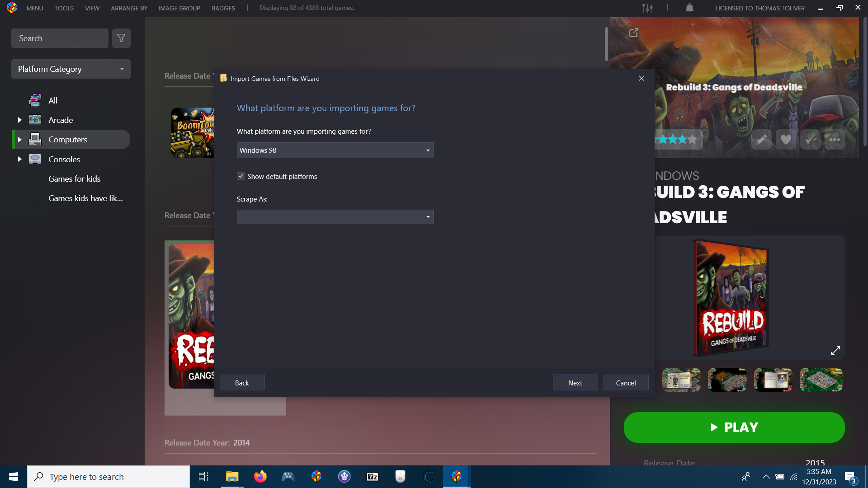Open the Windows 98 platform dropdown

pyautogui.click(x=335, y=150)
